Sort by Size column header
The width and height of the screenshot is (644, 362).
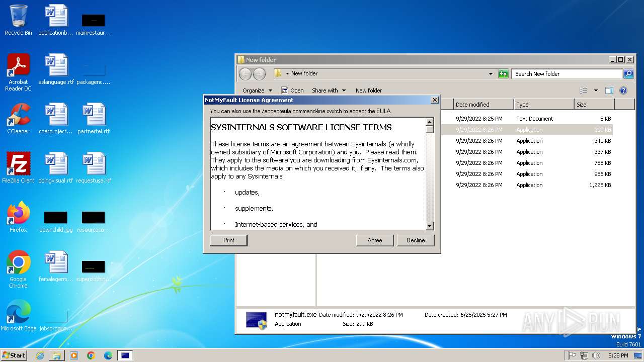(594, 105)
